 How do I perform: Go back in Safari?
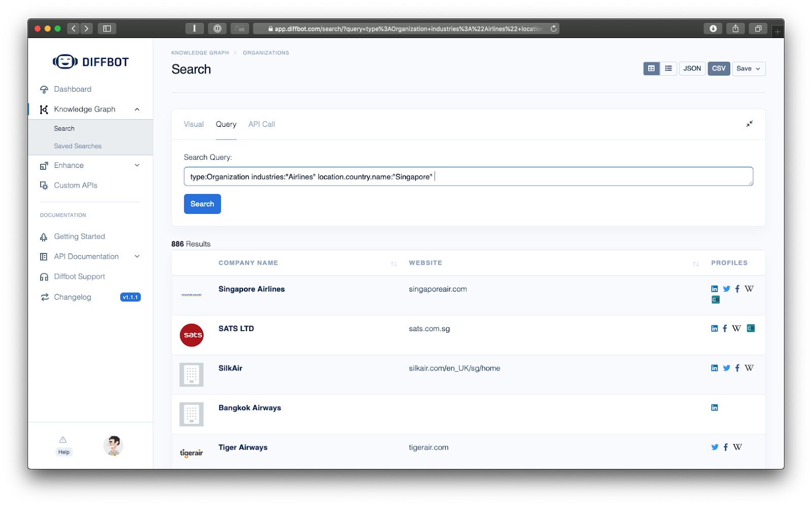click(x=74, y=28)
